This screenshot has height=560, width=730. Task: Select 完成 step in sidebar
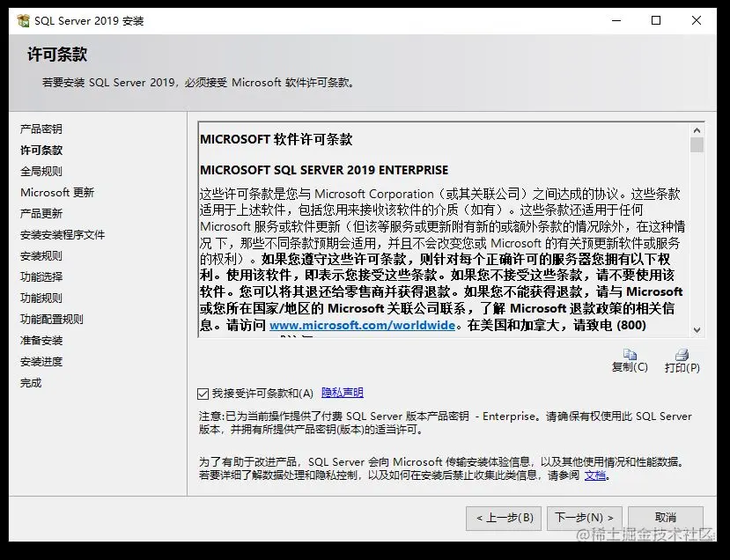click(x=31, y=383)
